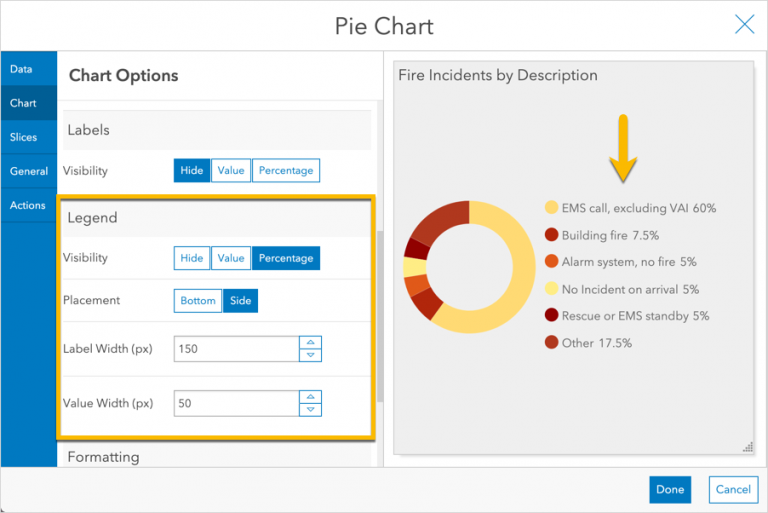Go to the Actions tab
Image resolution: width=768 pixels, height=513 pixels.
[28, 205]
